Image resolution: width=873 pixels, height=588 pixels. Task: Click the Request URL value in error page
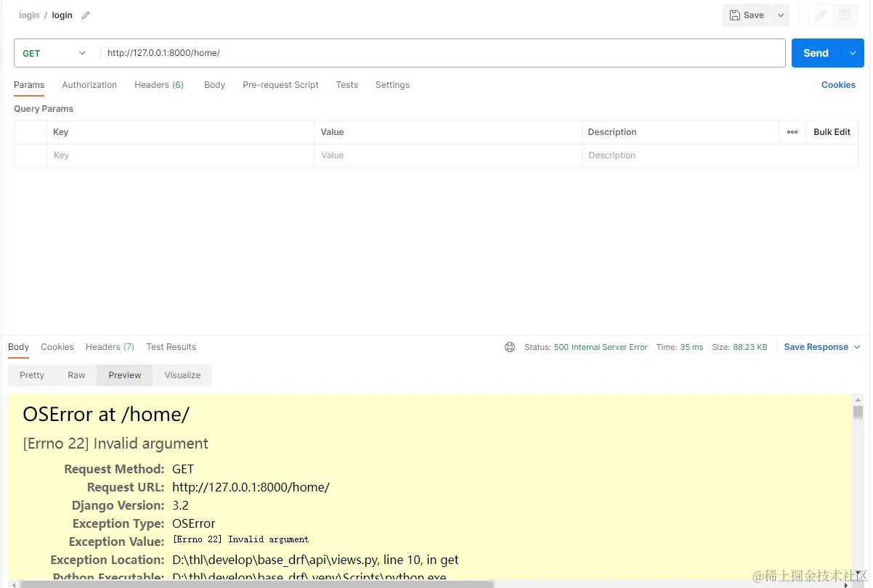(x=251, y=487)
